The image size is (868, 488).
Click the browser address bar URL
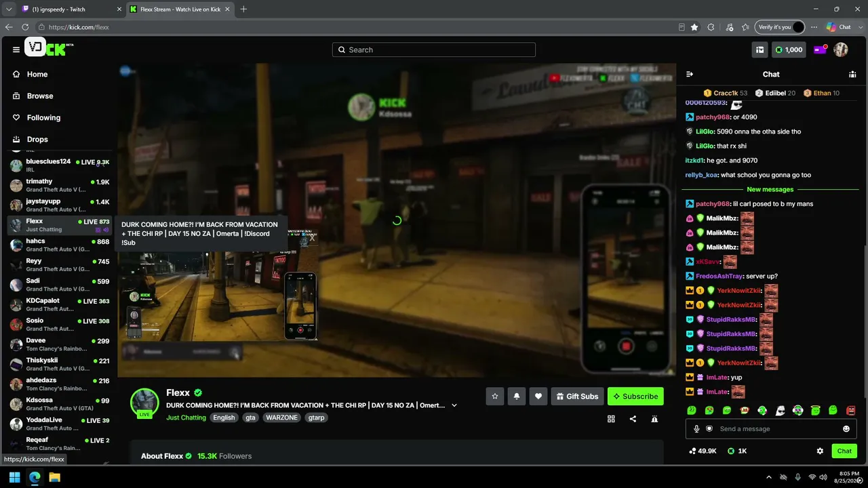pyautogui.click(x=79, y=27)
